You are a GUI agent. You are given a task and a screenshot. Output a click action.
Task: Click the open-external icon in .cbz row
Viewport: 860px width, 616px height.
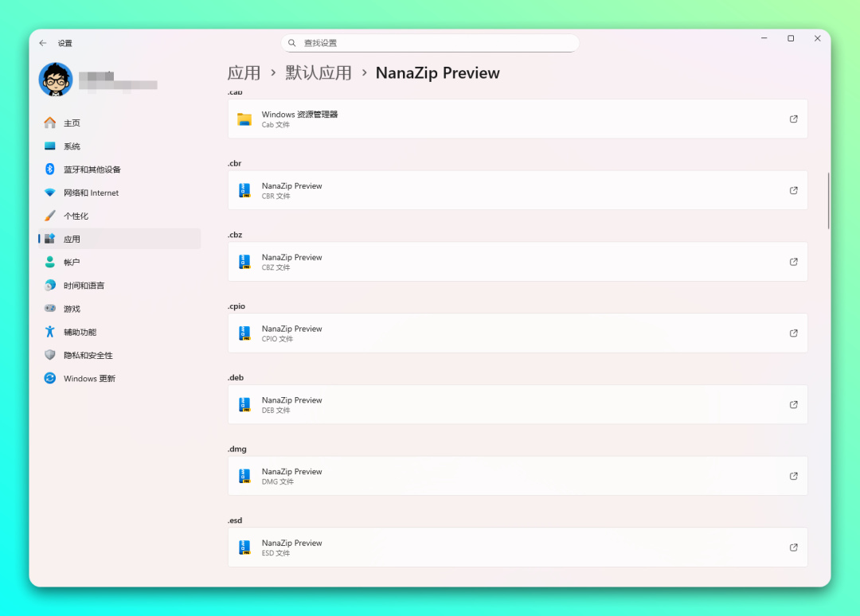(794, 262)
